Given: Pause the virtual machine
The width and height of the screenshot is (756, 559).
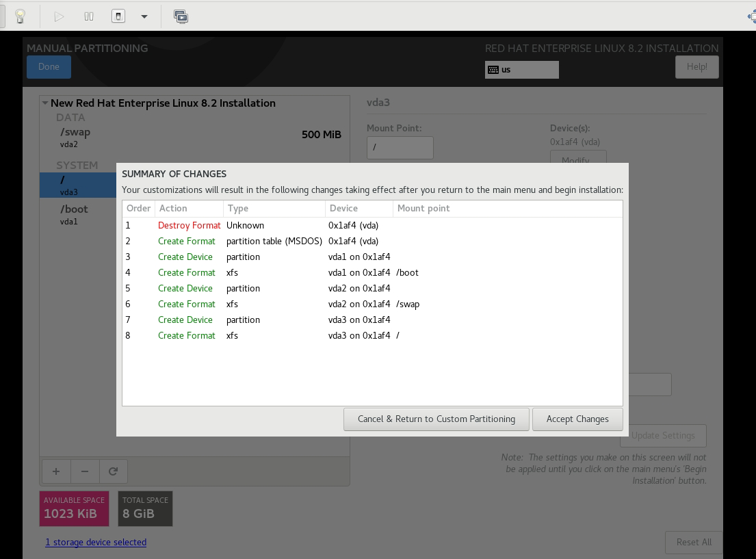Looking at the screenshot, I should (x=89, y=17).
